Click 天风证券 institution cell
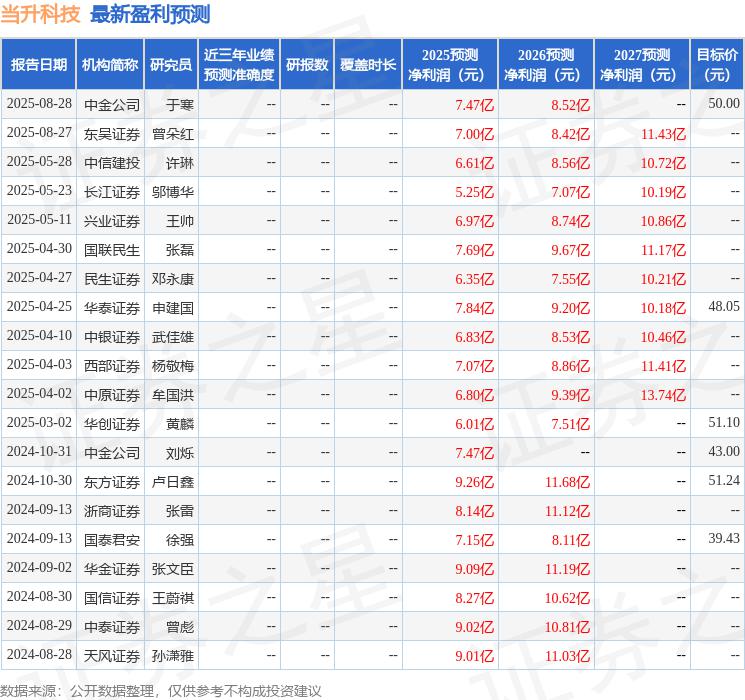This screenshot has height=700, width=745. click(x=112, y=656)
